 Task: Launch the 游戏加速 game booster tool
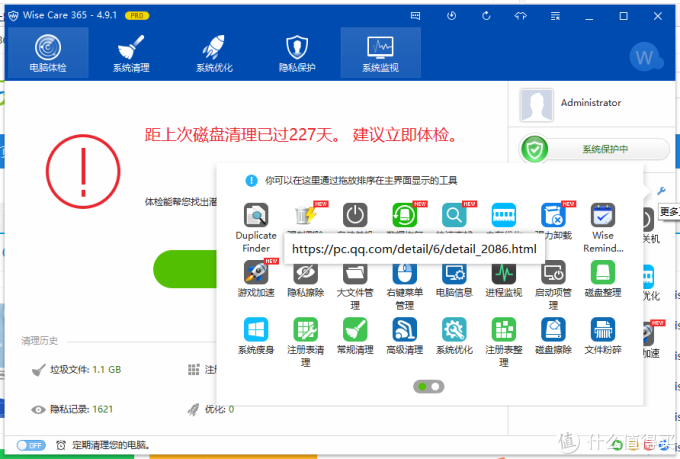[256, 279]
